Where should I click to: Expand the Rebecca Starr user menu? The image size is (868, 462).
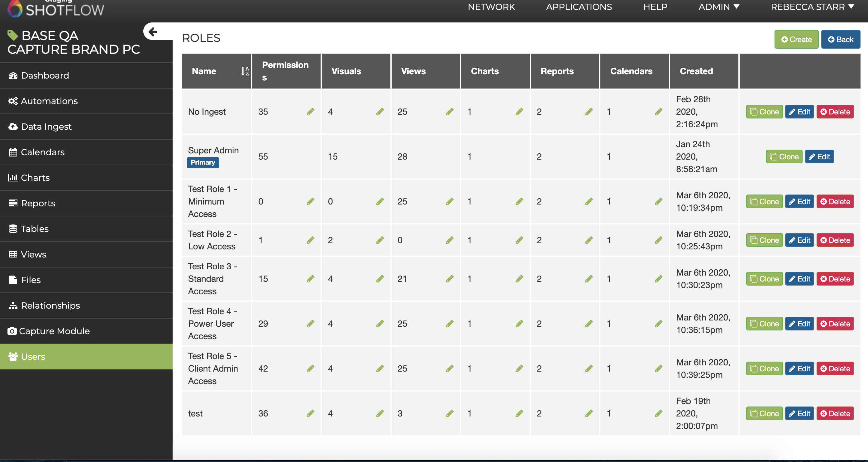(x=812, y=7)
